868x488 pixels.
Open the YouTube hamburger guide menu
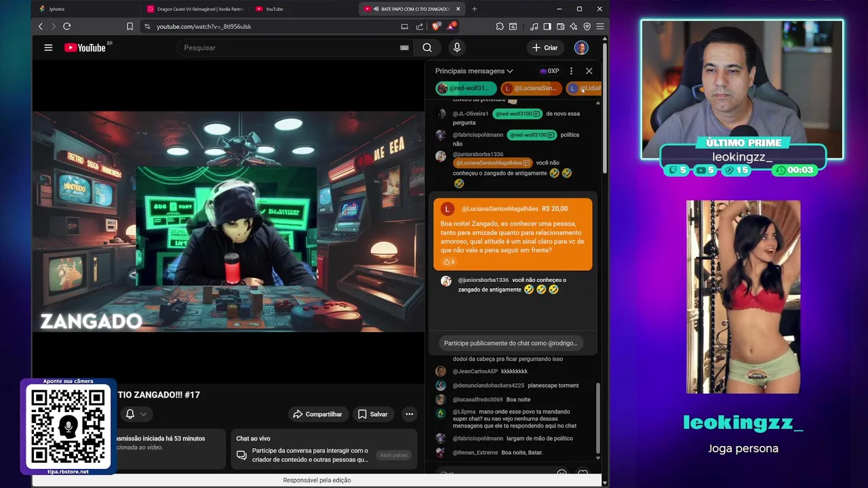[48, 47]
